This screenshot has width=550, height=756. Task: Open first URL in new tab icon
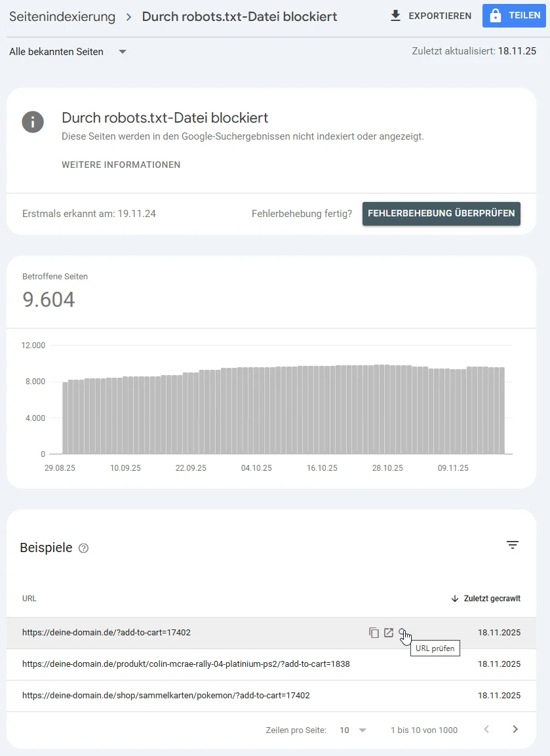[x=388, y=632]
